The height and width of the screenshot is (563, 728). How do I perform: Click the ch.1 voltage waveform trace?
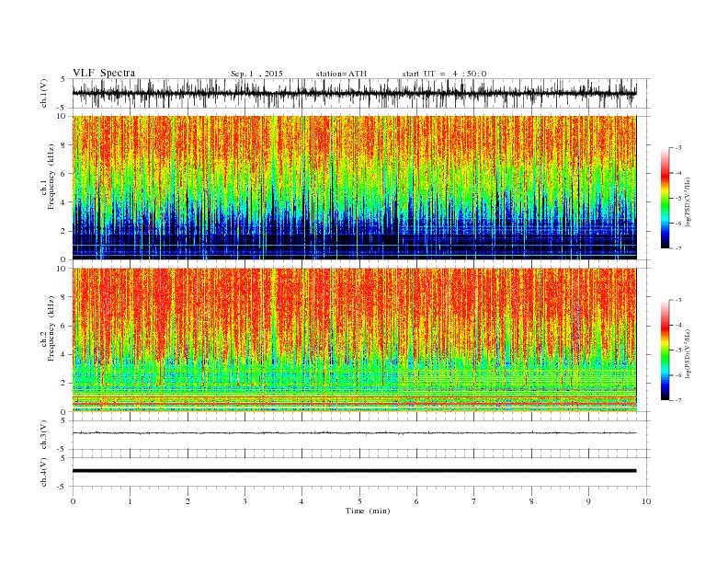(x=354, y=93)
